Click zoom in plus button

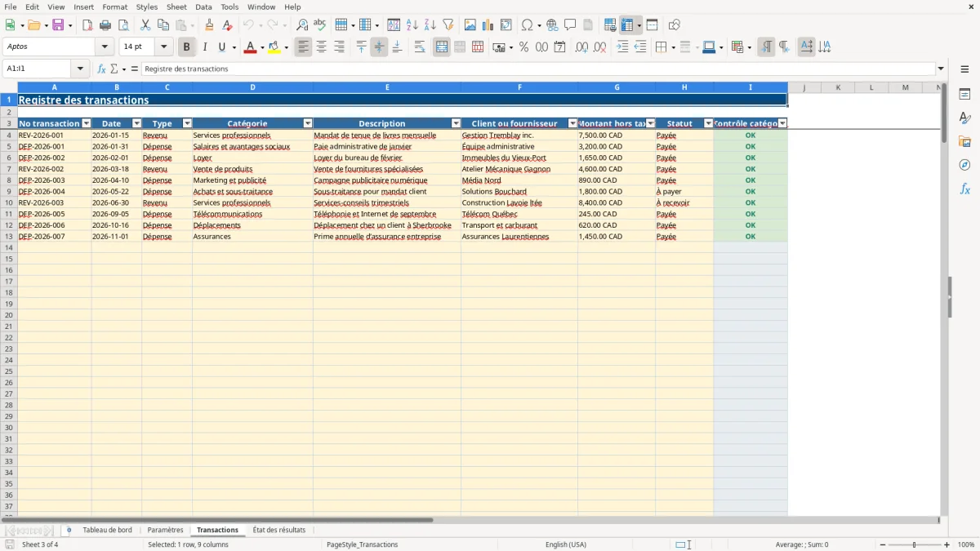[947, 544]
